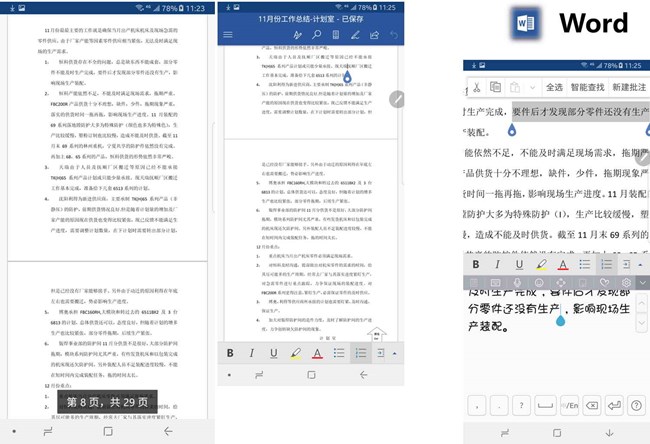
Task: Tap page indicator 第 8 页，共 29 页
Action: coord(107,402)
